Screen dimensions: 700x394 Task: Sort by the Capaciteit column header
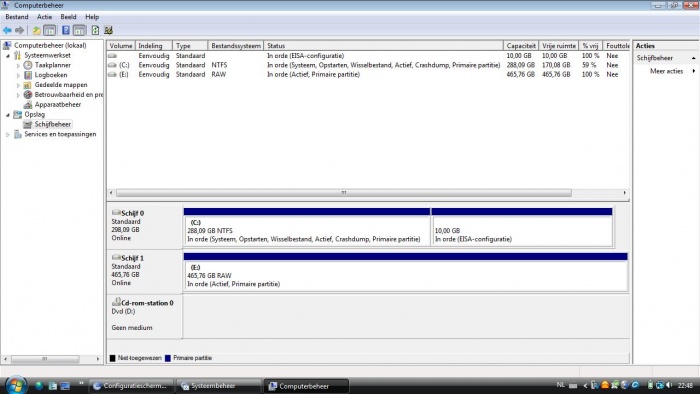(x=521, y=46)
